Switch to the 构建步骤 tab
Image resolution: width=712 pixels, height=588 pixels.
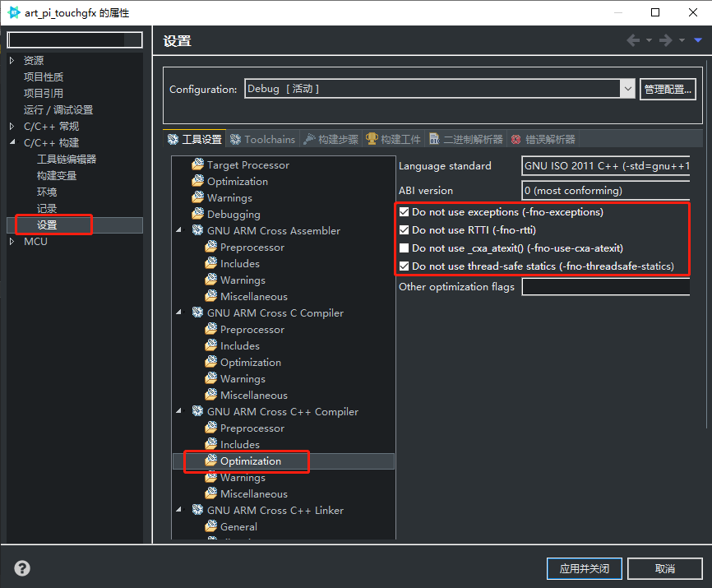pos(331,139)
